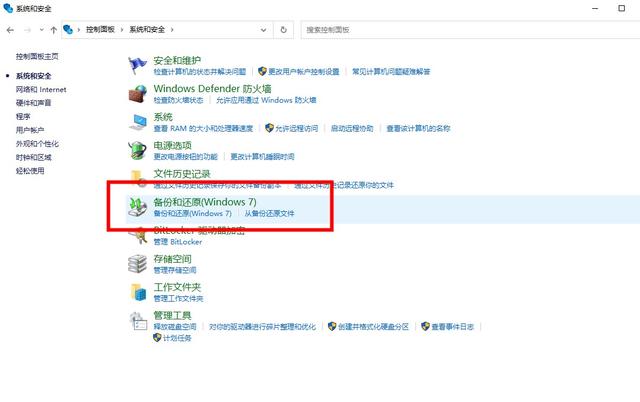
Task: Click 查看事件日志 link
Action: pos(452,326)
